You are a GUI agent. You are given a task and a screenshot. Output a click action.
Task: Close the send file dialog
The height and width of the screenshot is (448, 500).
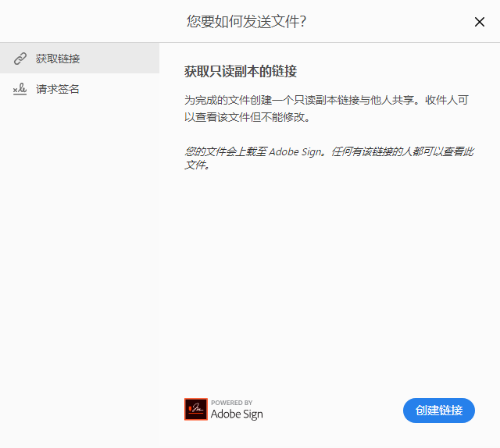point(479,22)
